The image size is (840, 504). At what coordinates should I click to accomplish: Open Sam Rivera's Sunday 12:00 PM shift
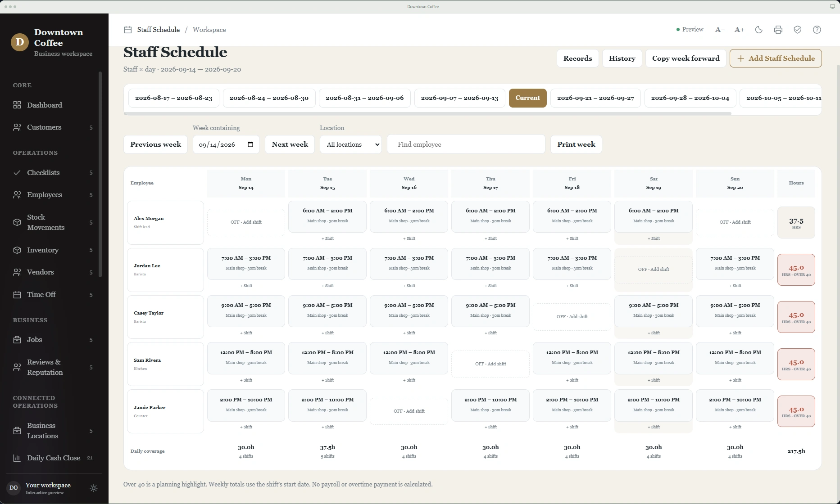[735, 357]
